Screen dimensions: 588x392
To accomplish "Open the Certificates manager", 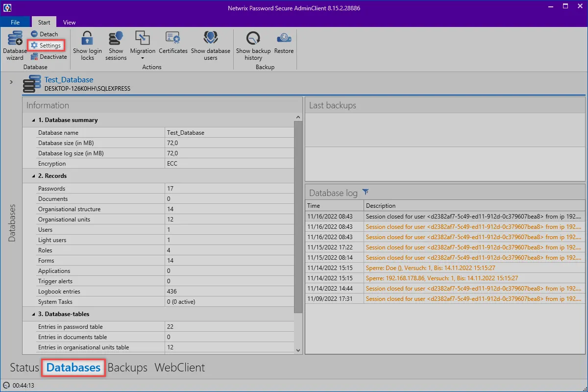I will [173, 45].
